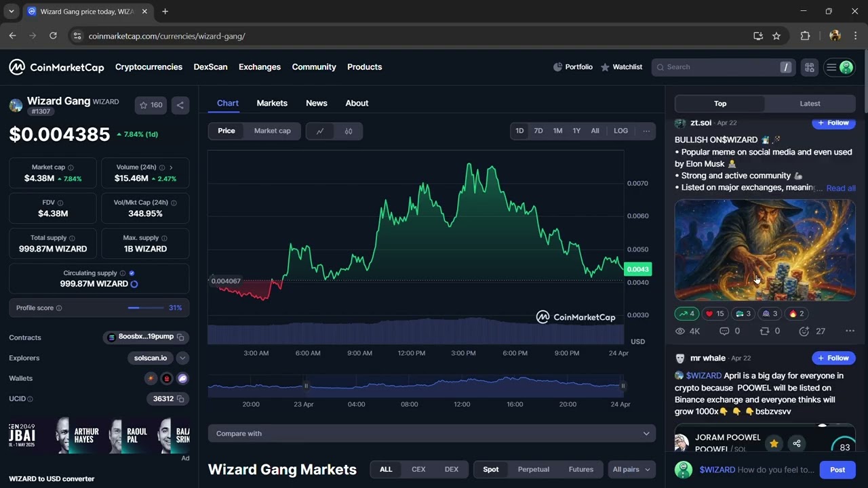
Task: React with bullish arrow on zt.sol post
Action: (x=686, y=313)
